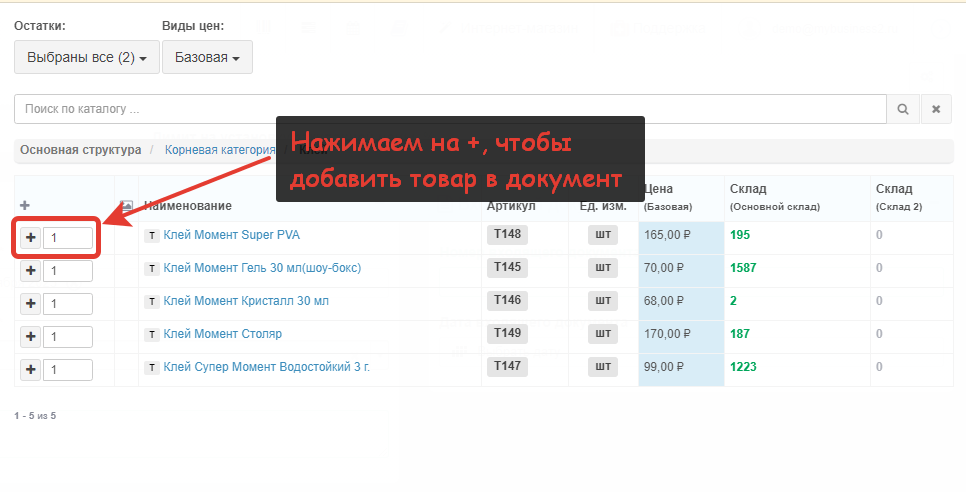This screenshot has height=492, width=966.
Task: Click stock value 1587
Action: tap(743, 268)
